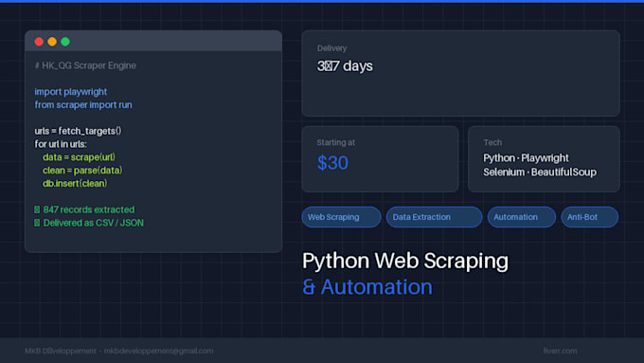Click the 'from scraper import run' line
This screenshot has height=363, width=644.
point(83,105)
